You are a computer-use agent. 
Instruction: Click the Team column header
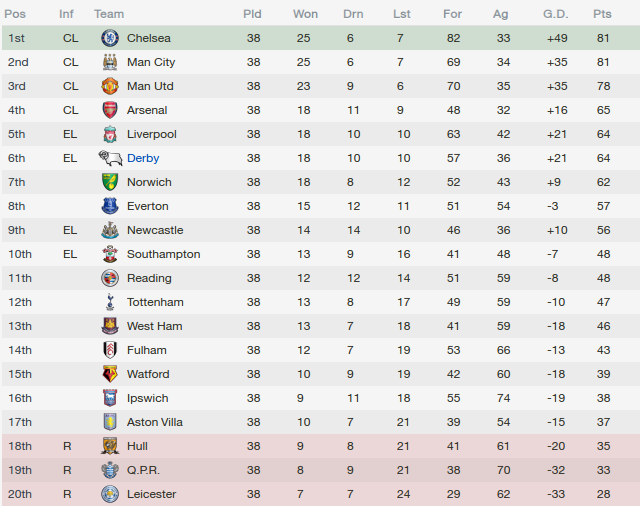tap(109, 14)
